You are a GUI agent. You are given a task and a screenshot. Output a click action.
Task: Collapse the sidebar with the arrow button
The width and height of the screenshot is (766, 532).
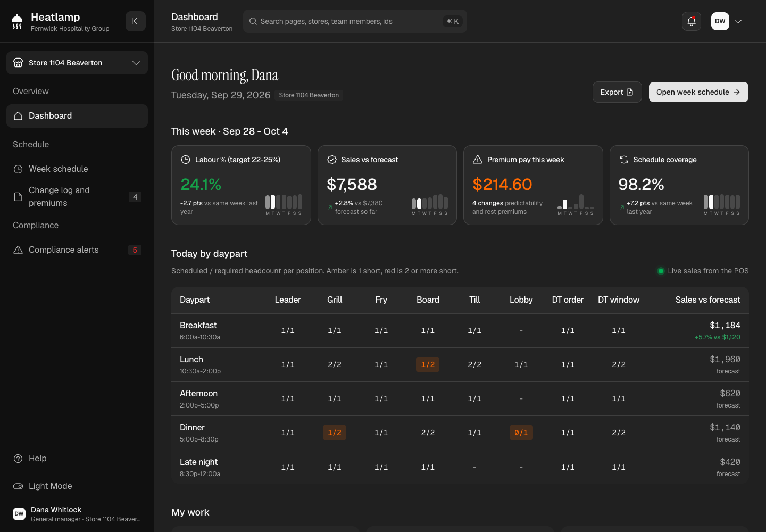[x=136, y=21]
